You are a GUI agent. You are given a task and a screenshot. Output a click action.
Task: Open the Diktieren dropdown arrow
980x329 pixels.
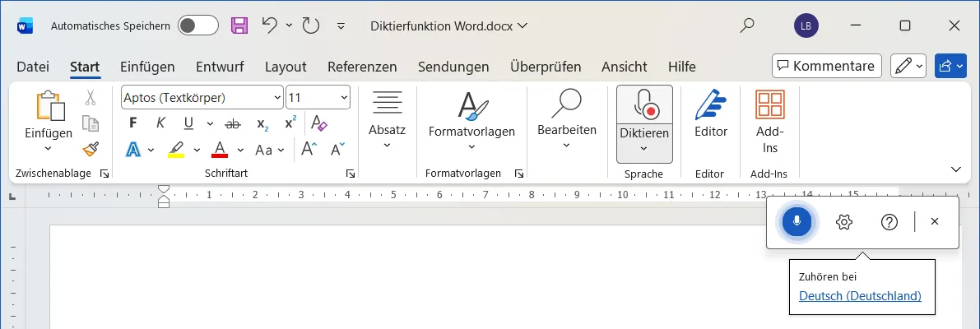[x=644, y=149]
